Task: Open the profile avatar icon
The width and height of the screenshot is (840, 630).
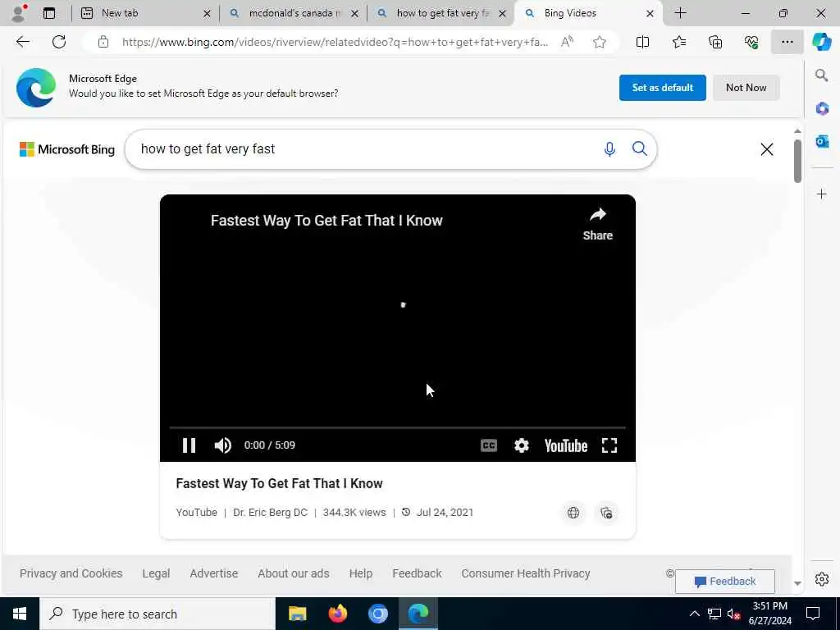Action: pos(19,13)
